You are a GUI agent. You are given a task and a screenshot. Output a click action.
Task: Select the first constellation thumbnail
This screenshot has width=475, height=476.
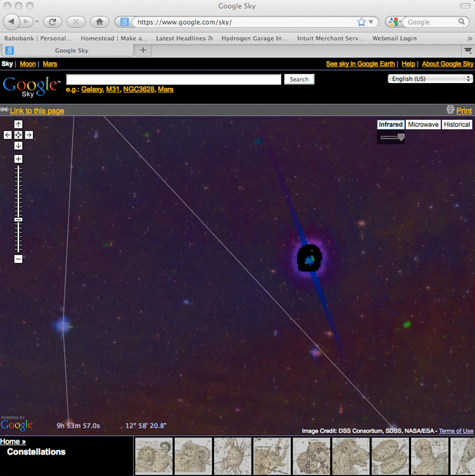(154, 456)
